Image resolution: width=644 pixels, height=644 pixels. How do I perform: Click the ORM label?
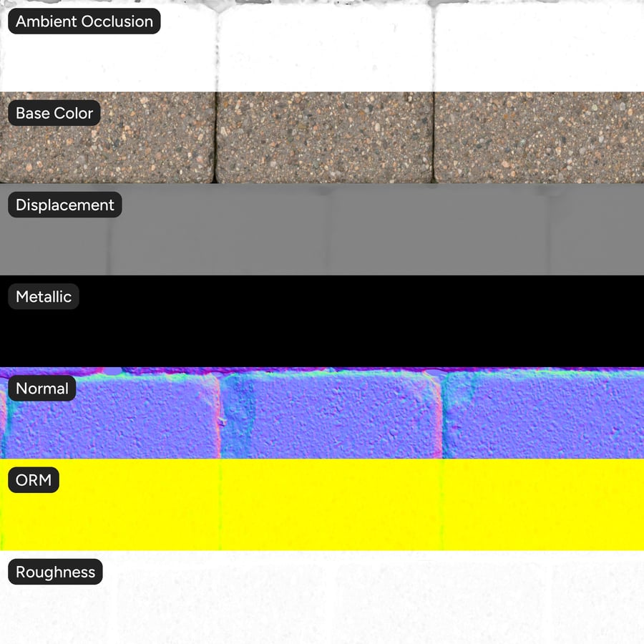click(x=33, y=480)
